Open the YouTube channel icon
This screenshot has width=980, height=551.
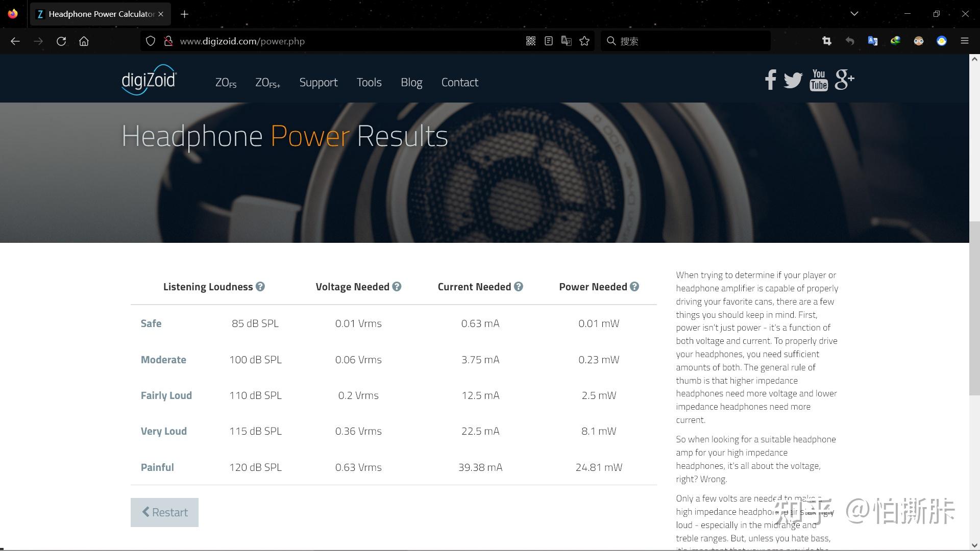[818, 80]
